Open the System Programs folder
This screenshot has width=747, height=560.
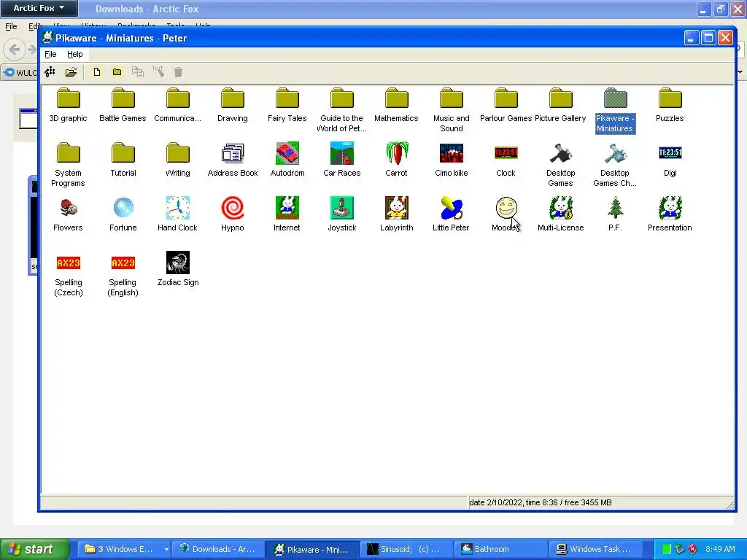point(68,165)
